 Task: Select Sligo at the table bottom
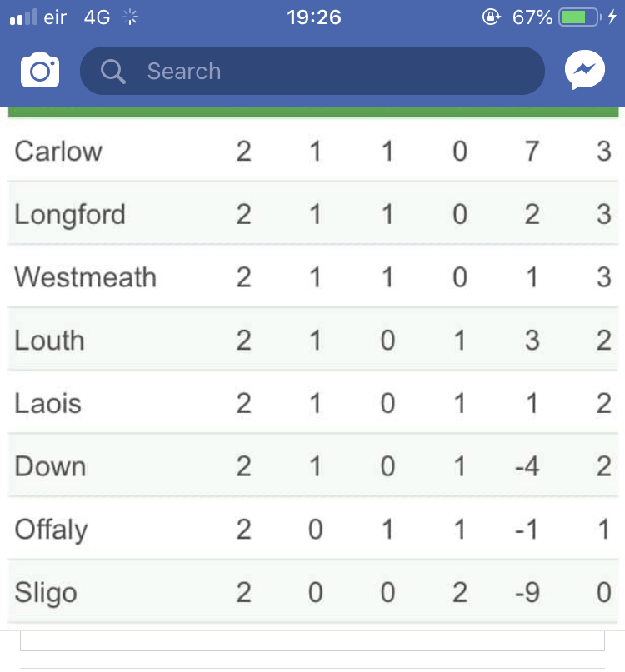click(46, 593)
